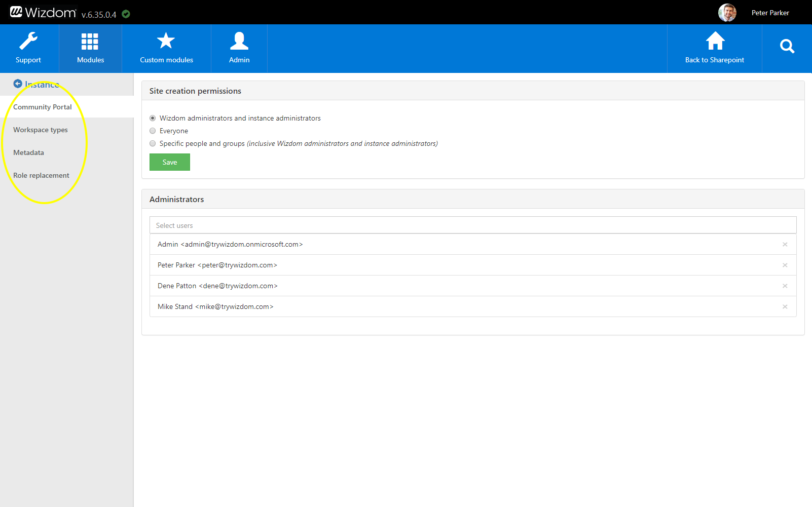Click the Support wrench icon

coord(28,42)
